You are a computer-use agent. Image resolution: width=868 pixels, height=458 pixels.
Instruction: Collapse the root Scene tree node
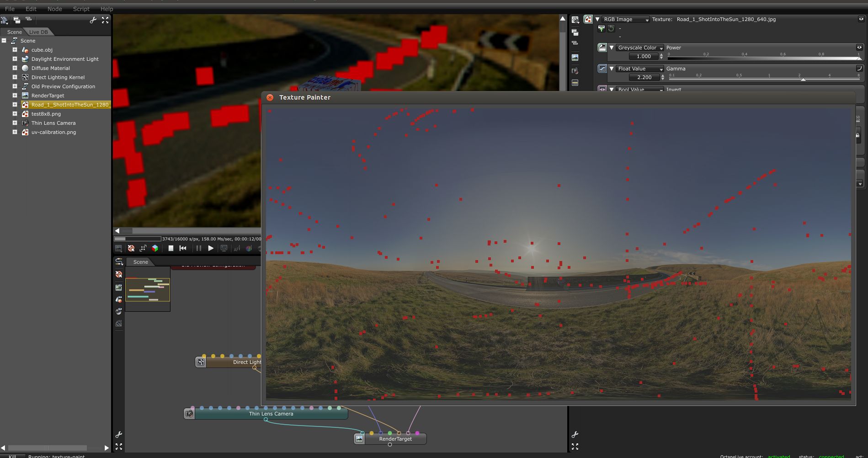(x=4, y=41)
